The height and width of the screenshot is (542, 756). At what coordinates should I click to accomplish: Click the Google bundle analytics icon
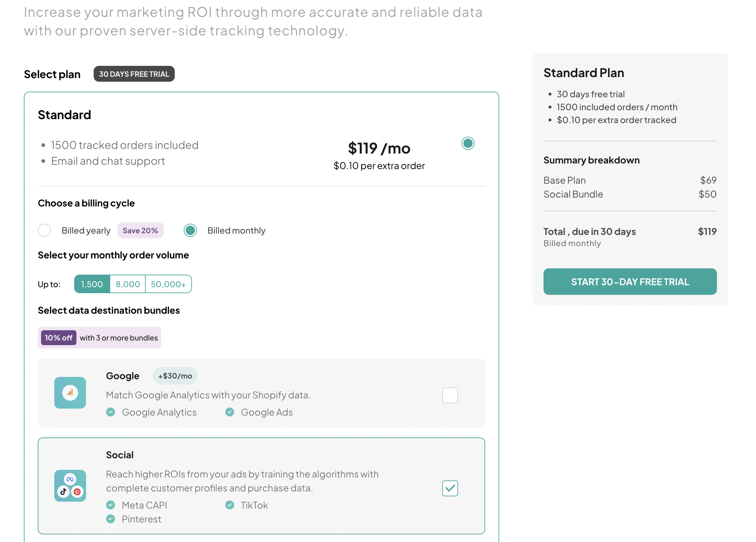(70, 392)
